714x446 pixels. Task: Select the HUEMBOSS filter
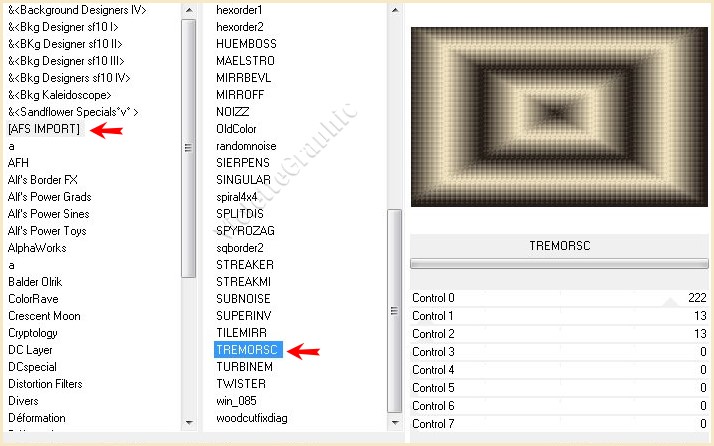[x=246, y=44]
